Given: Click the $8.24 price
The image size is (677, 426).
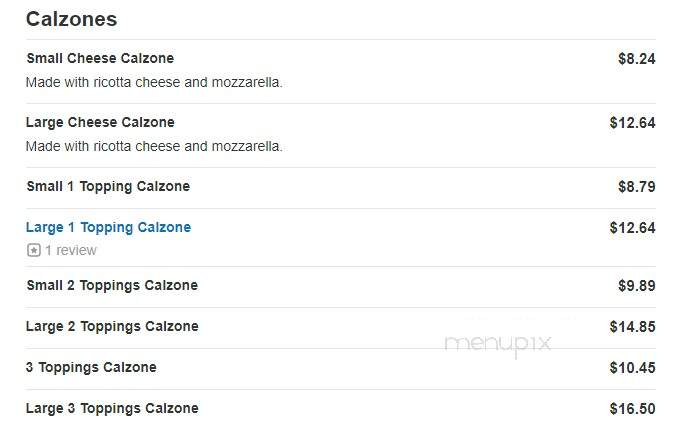Looking at the screenshot, I should 636,59.
